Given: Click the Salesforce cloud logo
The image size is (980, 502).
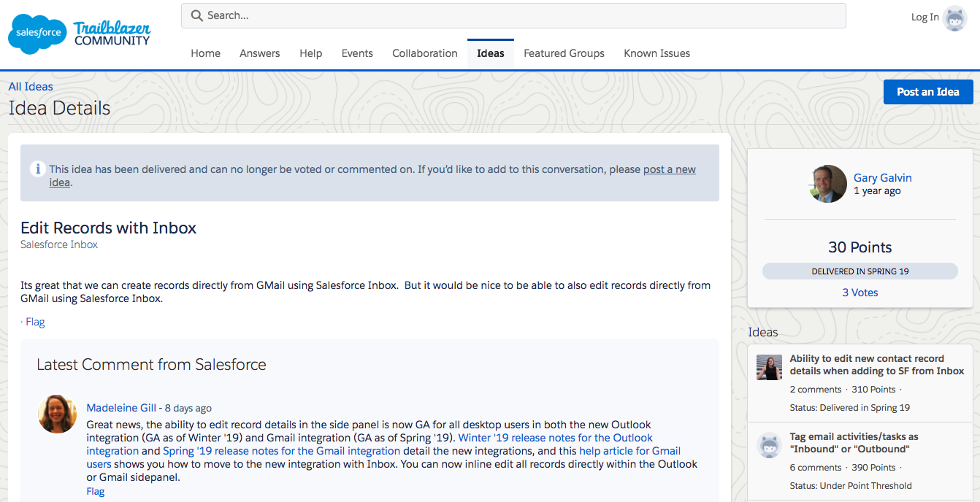Looking at the screenshot, I should tap(37, 34).
